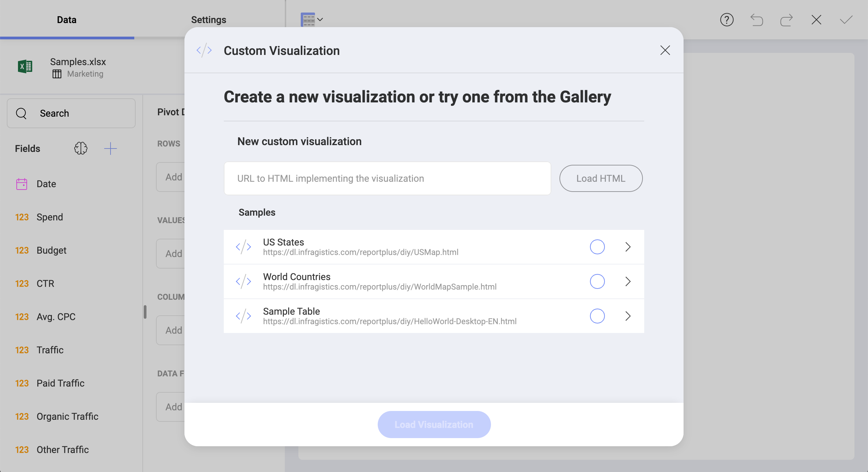This screenshot has width=868, height=472.
Task: Expand the US States sample chevron
Action: 628,247
